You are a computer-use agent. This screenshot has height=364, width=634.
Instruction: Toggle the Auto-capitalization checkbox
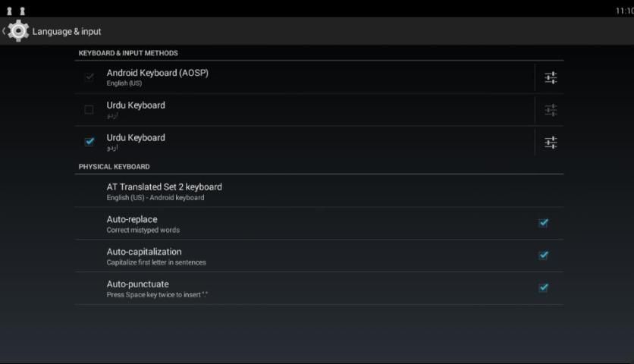pyautogui.click(x=543, y=256)
